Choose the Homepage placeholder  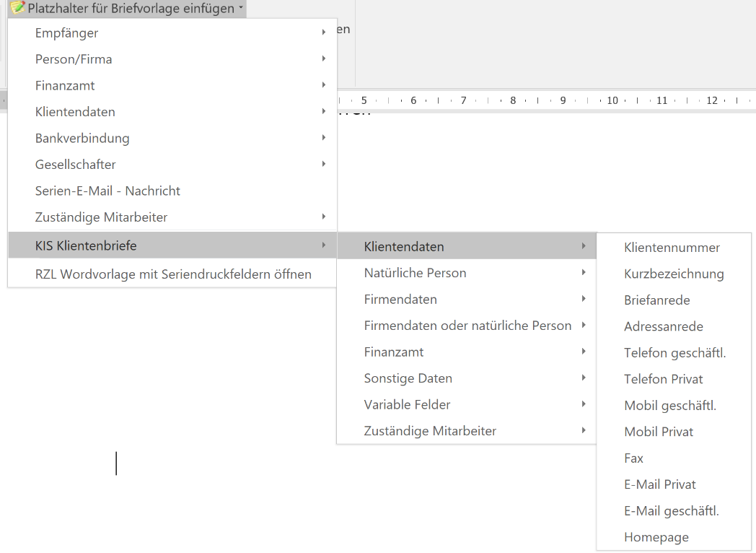click(656, 537)
